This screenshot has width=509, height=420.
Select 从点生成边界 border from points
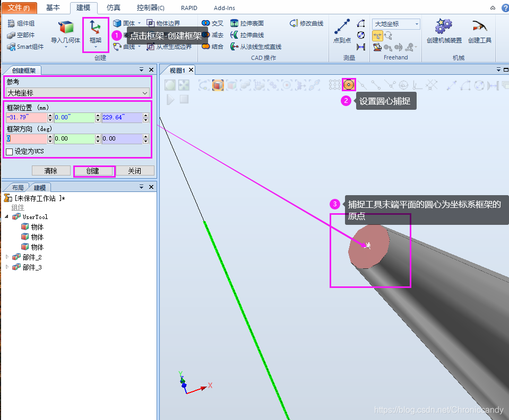[x=169, y=47]
